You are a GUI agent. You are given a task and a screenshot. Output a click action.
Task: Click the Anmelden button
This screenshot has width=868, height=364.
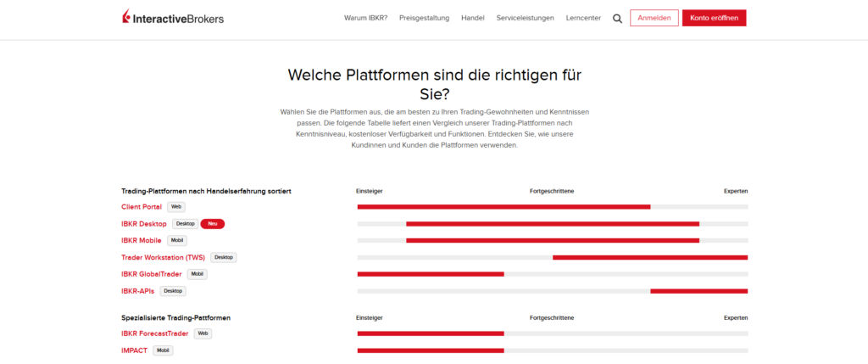654,18
